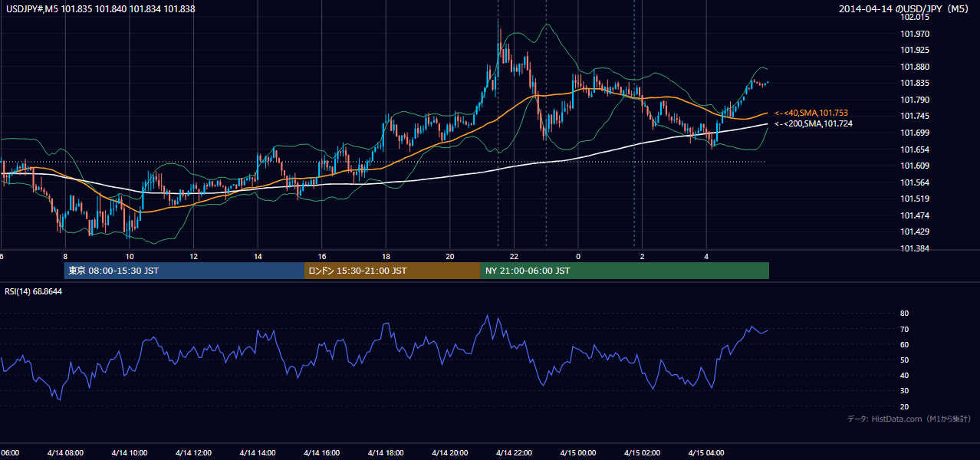Click the RSI scale value 30
Screen dimensions: 980x460
tap(904, 391)
